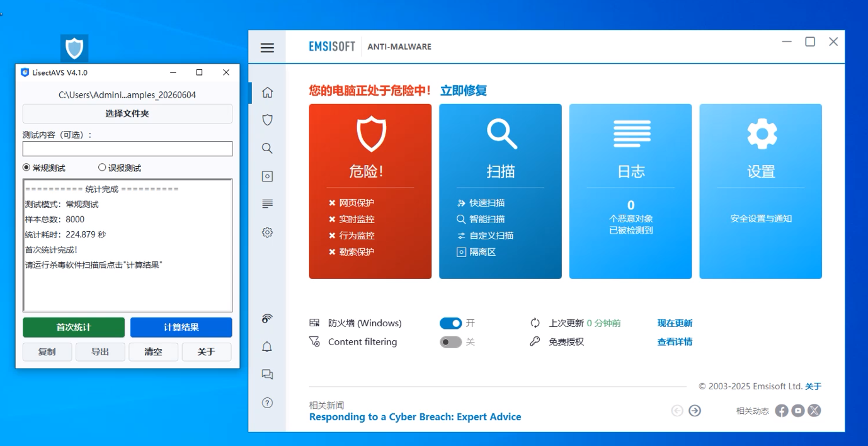
Task: Show the next news article arrow
Action: coord(695,411)
